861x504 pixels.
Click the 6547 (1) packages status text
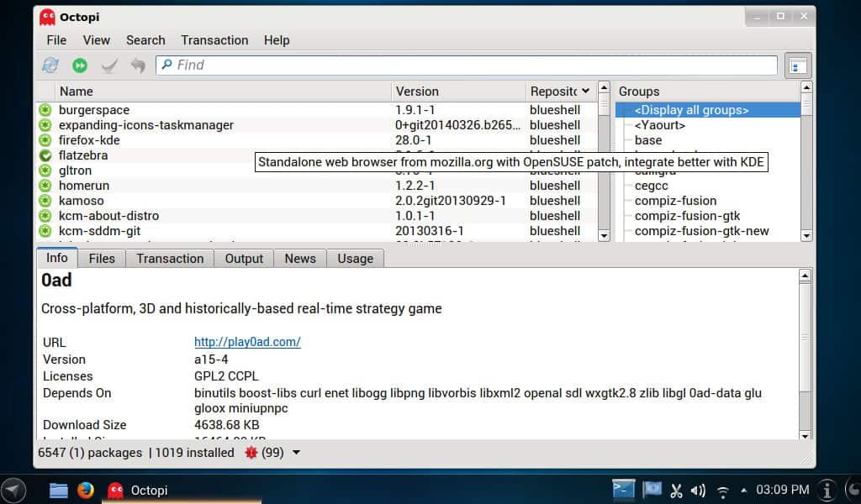click(90, 453)
